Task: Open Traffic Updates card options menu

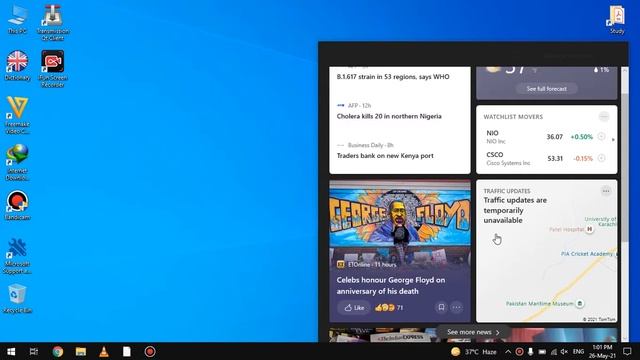Action: coord(606,191)
